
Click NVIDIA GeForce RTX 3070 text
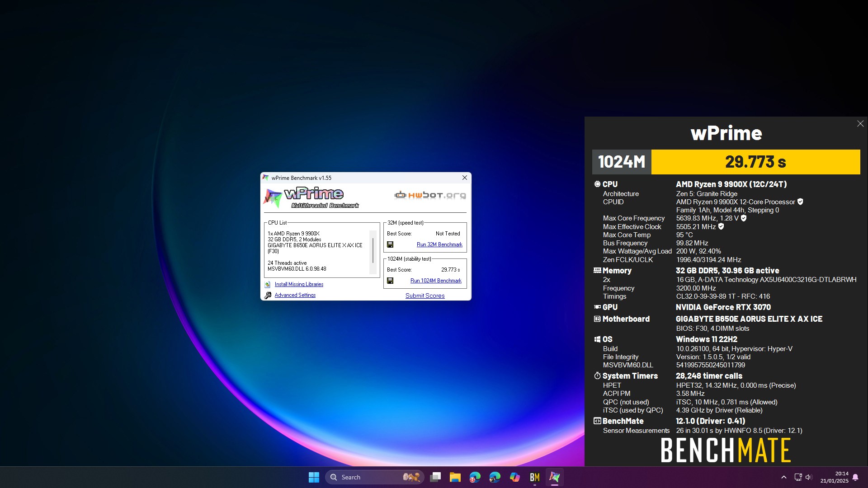[723, 307]
